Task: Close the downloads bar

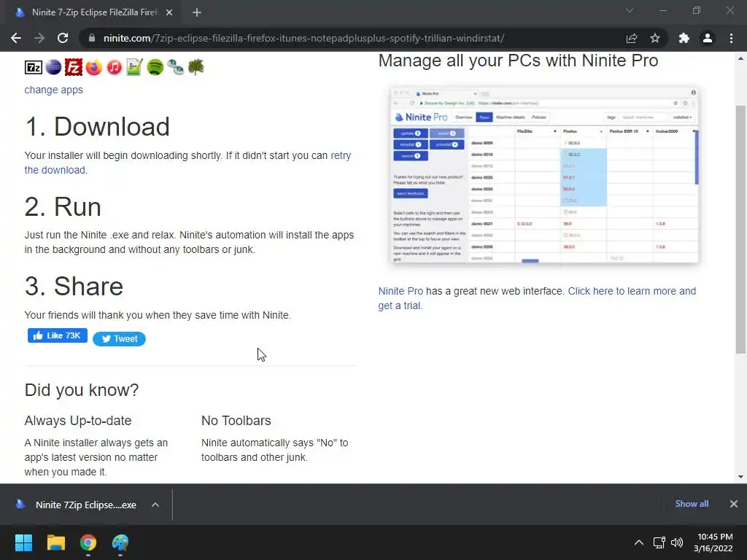Action: pyautogui.click(x=734, y=504)
